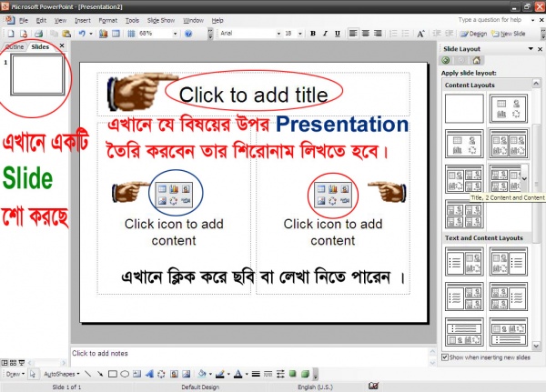Screen dimensions: 546x392
Task: Insert a table from the toolbar
Action: coord(116,34)
